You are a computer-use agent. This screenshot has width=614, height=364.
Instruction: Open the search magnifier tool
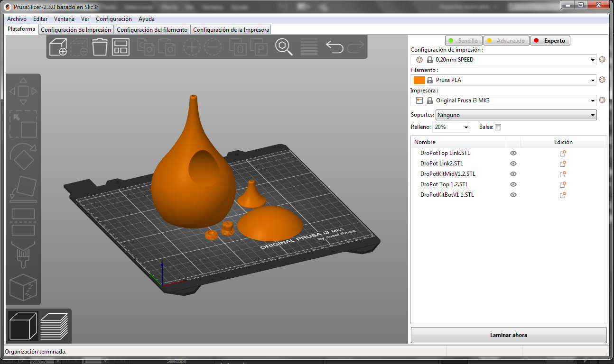tap(284, 47)
